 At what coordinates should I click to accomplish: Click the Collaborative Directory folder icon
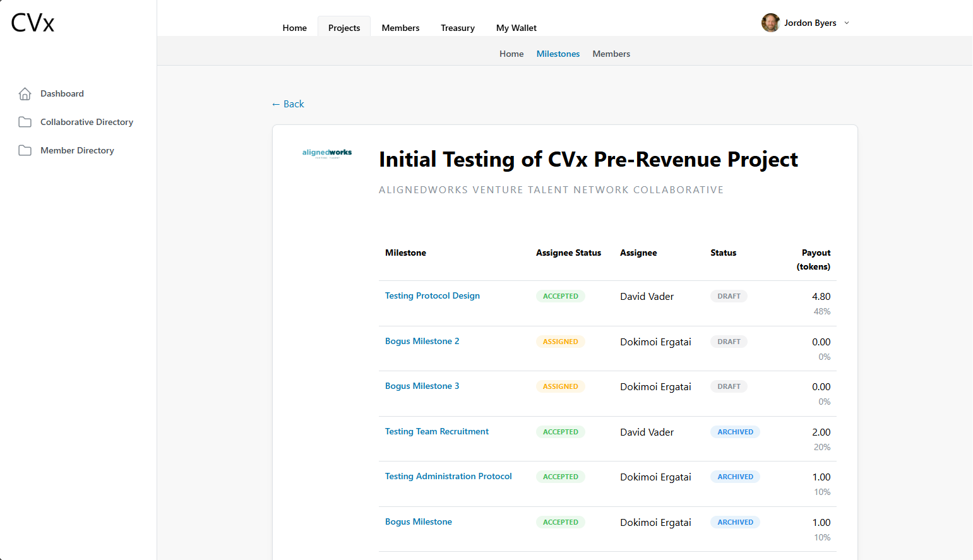click(x=25, y=121)
